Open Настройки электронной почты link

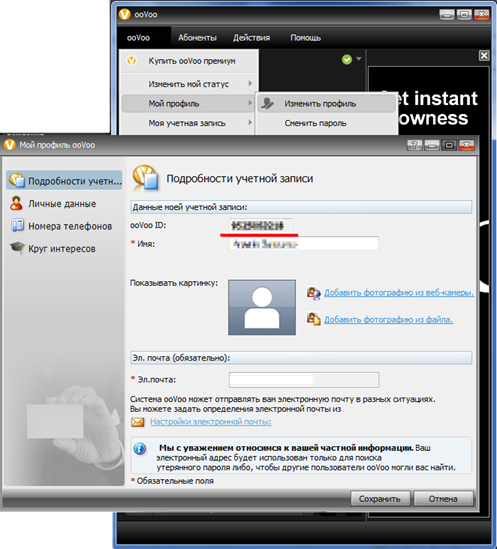(211, 422)
